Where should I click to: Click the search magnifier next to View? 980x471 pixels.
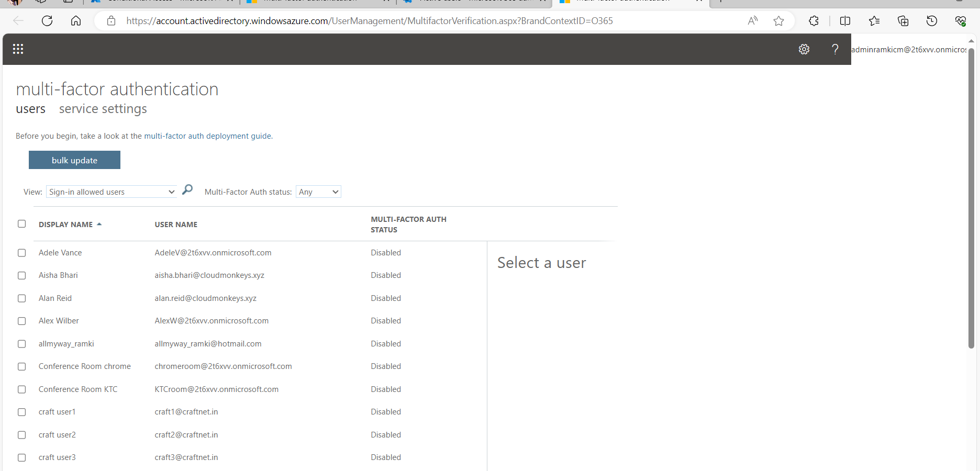click(x=187, y=189)
